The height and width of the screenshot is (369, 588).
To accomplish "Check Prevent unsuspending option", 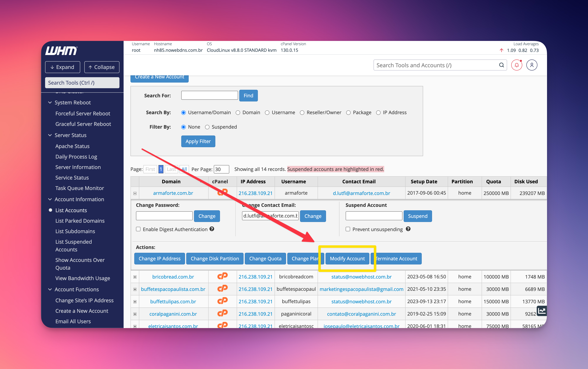I will click(348, 229).
